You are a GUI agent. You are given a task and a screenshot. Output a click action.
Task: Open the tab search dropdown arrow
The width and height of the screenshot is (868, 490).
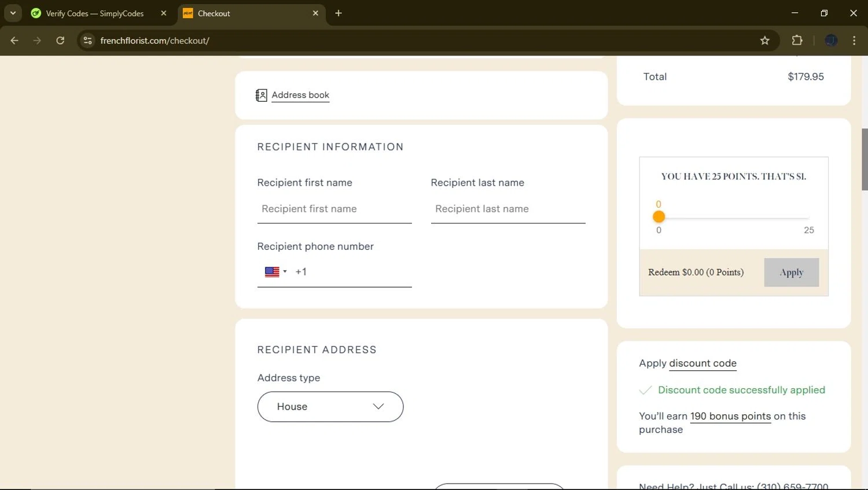tap(13, 13)
